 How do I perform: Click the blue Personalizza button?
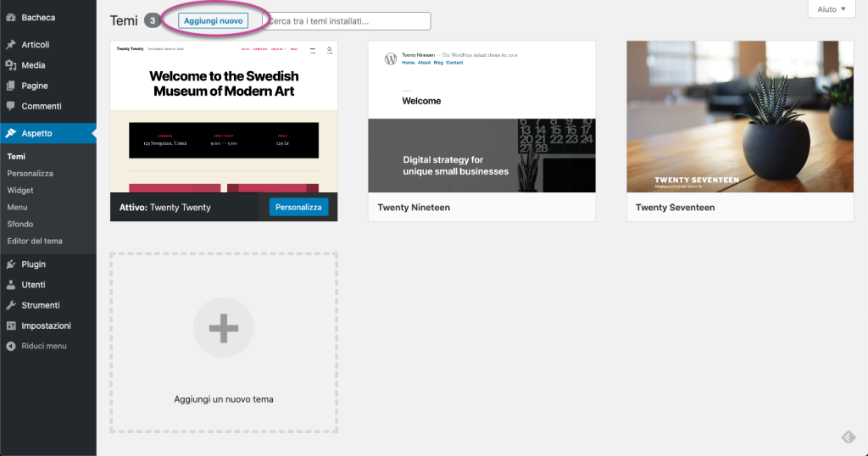coord(298,207)
